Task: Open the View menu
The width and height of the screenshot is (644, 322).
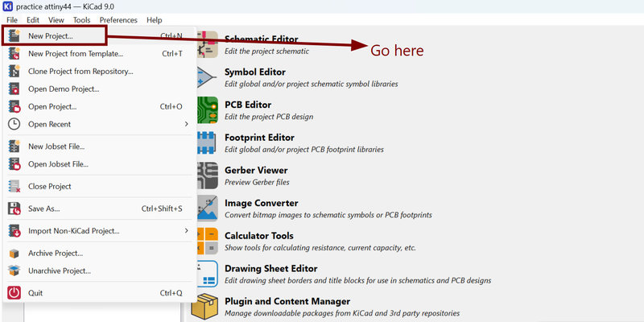Action: [x=56, y=19]
